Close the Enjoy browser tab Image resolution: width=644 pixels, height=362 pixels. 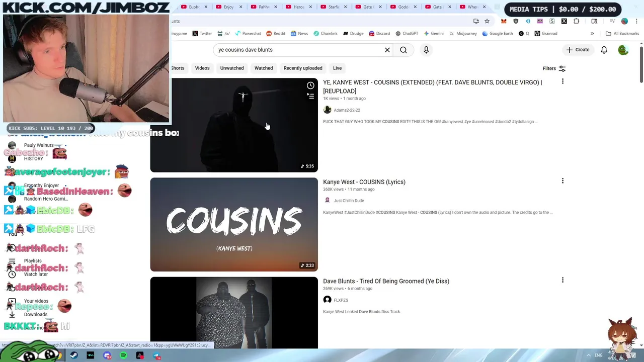coord(240,7)
